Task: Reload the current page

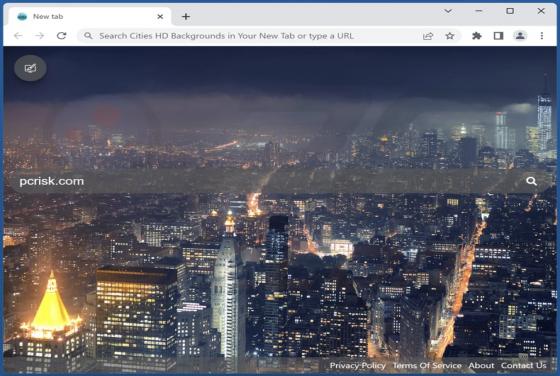Action: point(62,36)
